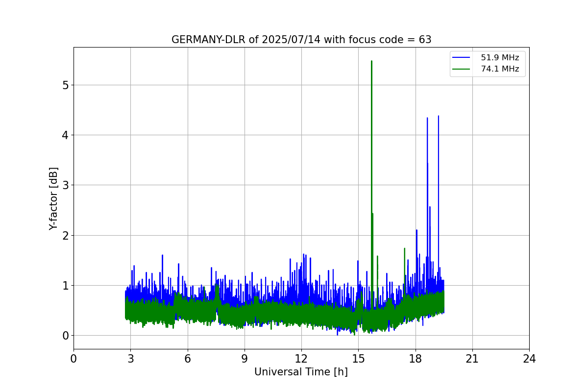588x392 pixels.
Task: Click y-axis tick label 5
Action: click(x=65, y=85)
